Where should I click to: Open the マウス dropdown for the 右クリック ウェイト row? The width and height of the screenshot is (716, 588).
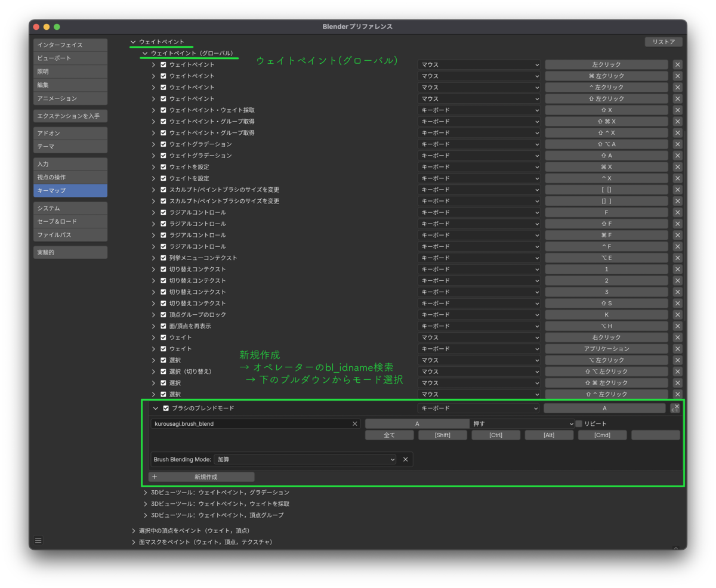[x=479, y=338]
